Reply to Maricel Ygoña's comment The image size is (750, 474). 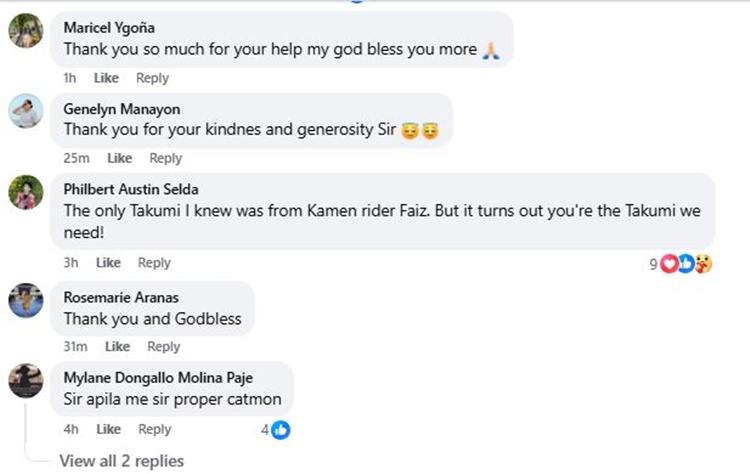coord(152,78)
